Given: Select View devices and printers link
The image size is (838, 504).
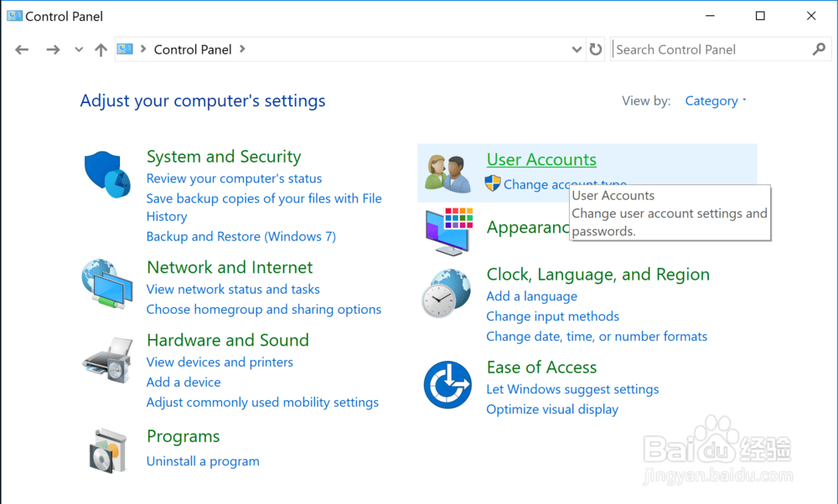Looking at the screenshot, I should click(220, 363).
